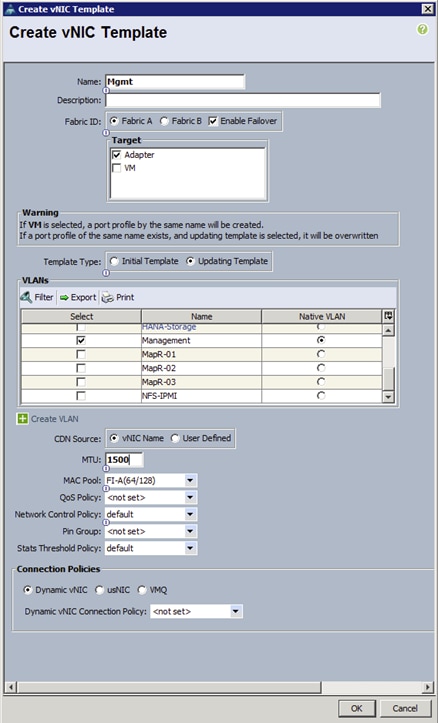438x723 pixels.
Task: Click horizontal scrollbar right arrow
Action: coord(427,687)
